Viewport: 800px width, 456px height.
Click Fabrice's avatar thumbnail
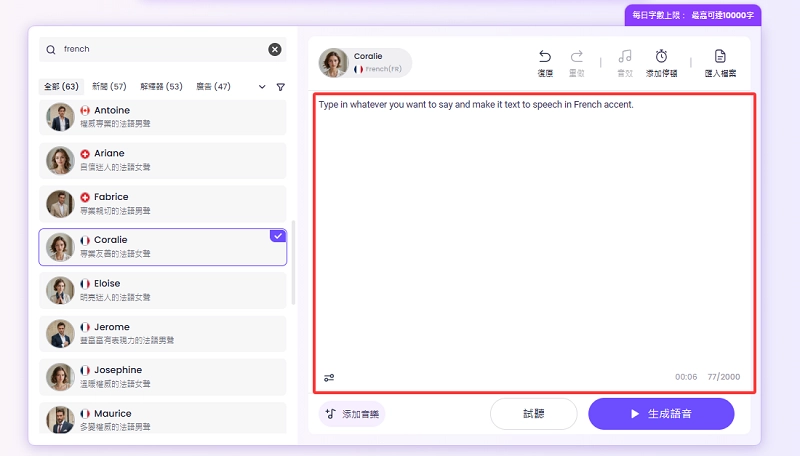tap(60, 204)
